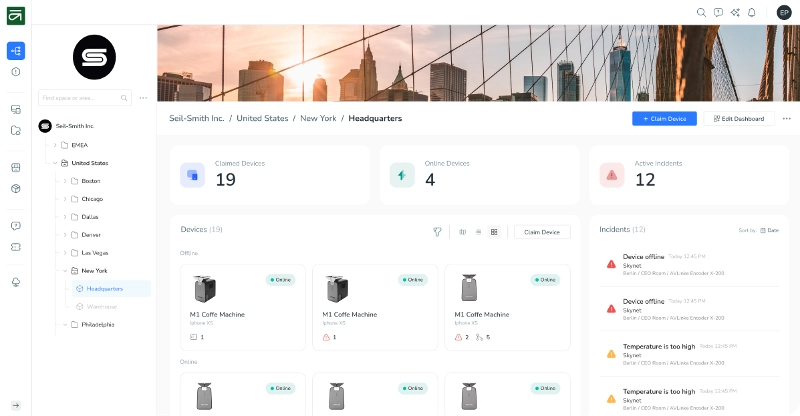Viewport: 800px width, 416px height.
Task: Select the EMEA folder in tree
Action: coord(74,145)
